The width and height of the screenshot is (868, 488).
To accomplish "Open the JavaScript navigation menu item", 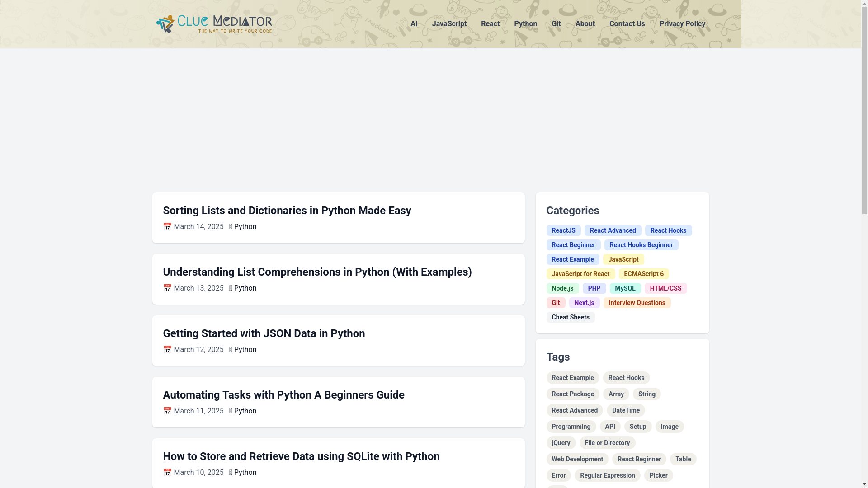I will click(449, 24).
